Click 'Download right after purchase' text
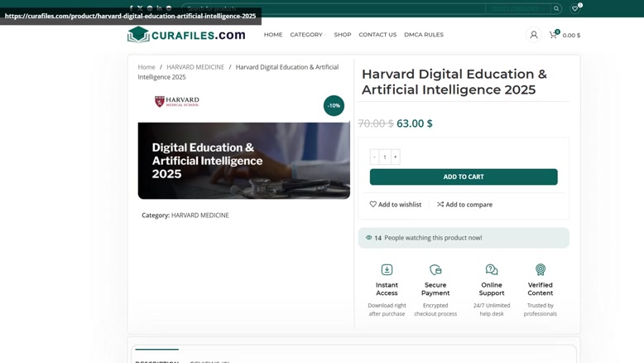Screen dimensions: 644x363 click(387, 310)
